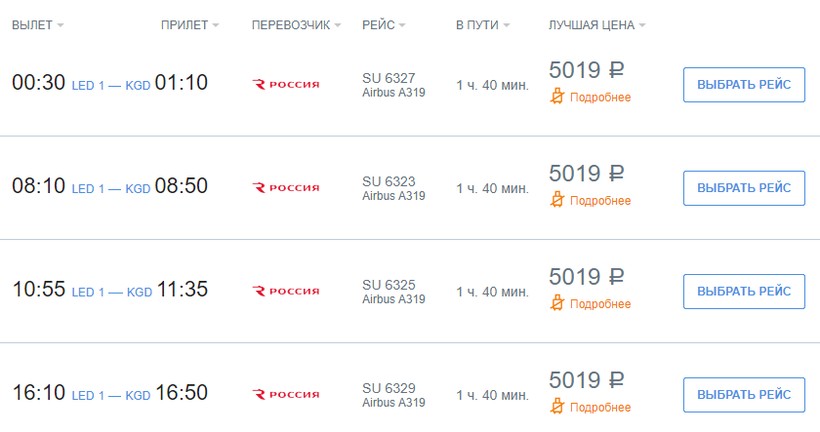
Task: Sort by Вылет departure column
Action: [x=37, y=24]
